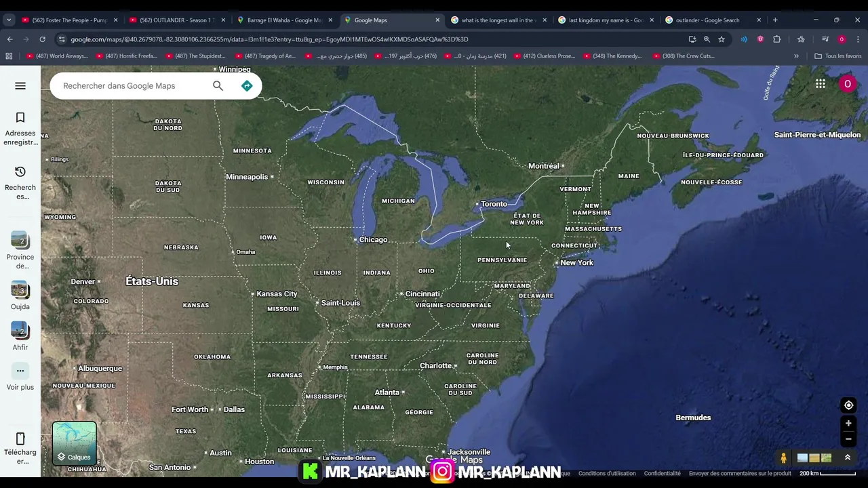Open 'Horrific Freefa...' bookmark

126,56
